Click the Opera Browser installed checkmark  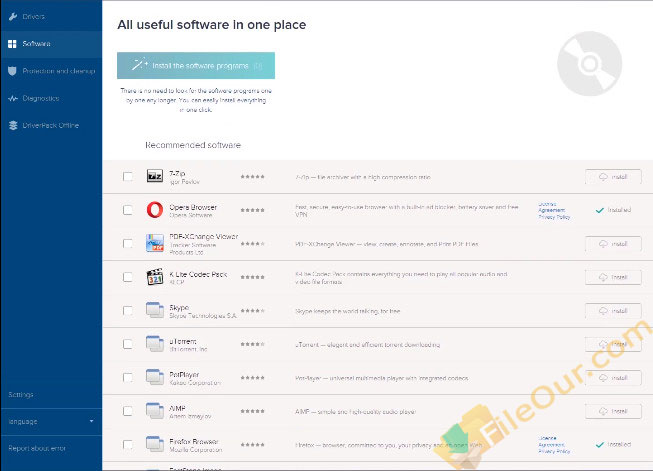(600, 210)
